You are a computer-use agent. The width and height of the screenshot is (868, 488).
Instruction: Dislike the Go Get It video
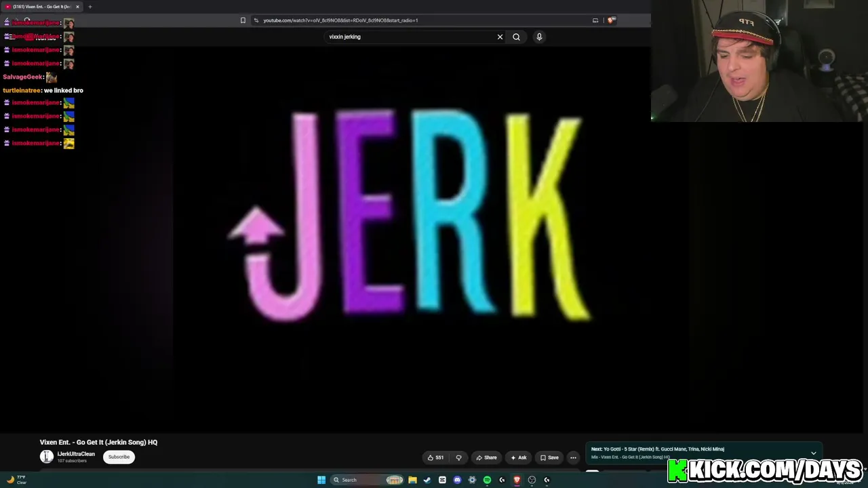458,457
